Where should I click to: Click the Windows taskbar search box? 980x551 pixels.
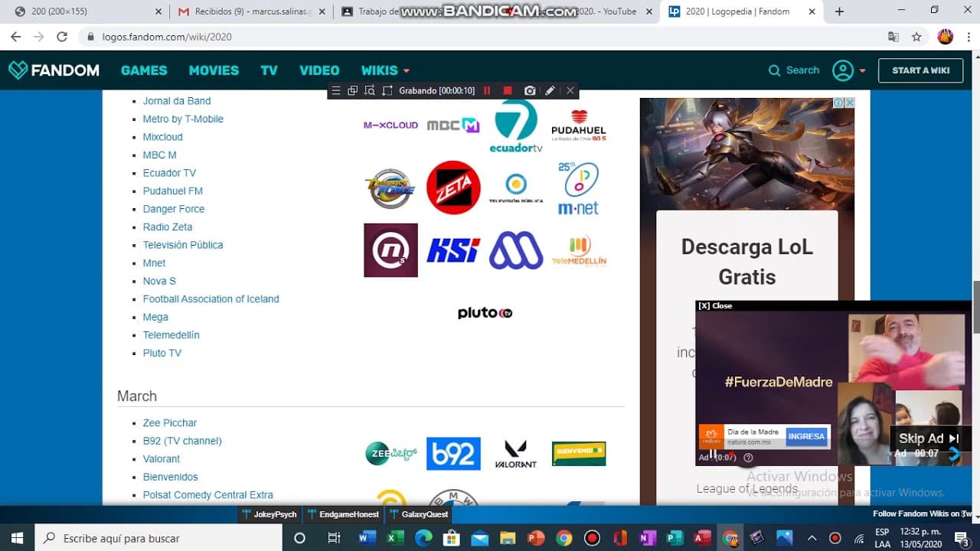point(159,538)
